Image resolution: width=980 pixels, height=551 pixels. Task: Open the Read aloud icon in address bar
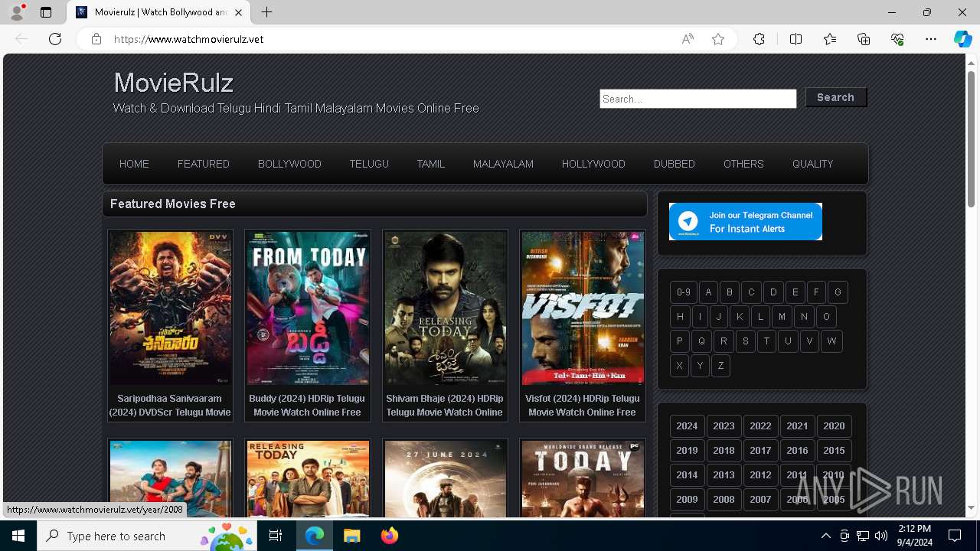688,39
